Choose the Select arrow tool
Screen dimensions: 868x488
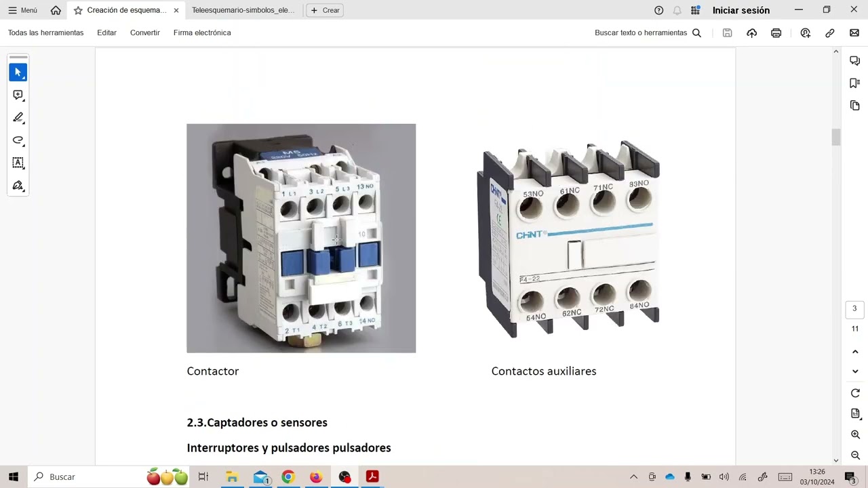(x=18, y=72)
